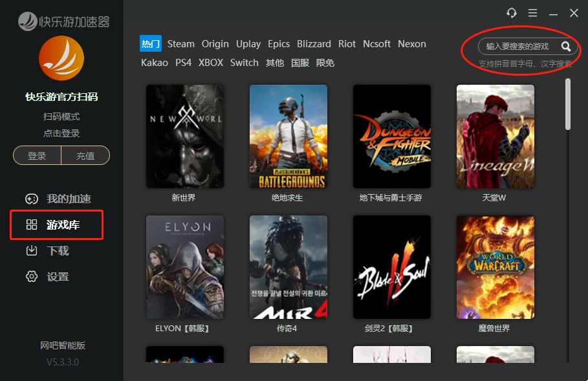Image resolution: width=588 pixels, height=381 pixels.
Task: Open 下载 in sidebar
Action: click(x=58, y=250)
